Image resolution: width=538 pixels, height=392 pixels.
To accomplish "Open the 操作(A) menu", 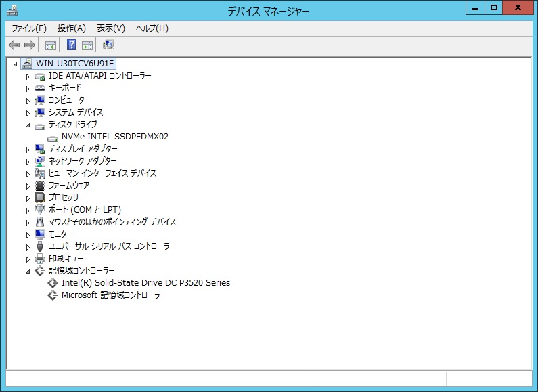I will (x=71, y=28).
